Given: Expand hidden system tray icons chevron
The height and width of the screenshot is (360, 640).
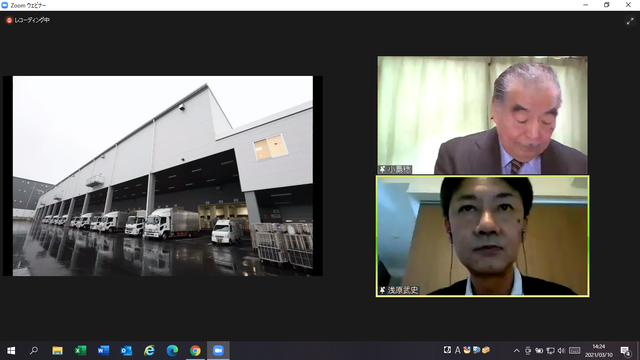Looking at the screenshot, I should tap(517, 351).
